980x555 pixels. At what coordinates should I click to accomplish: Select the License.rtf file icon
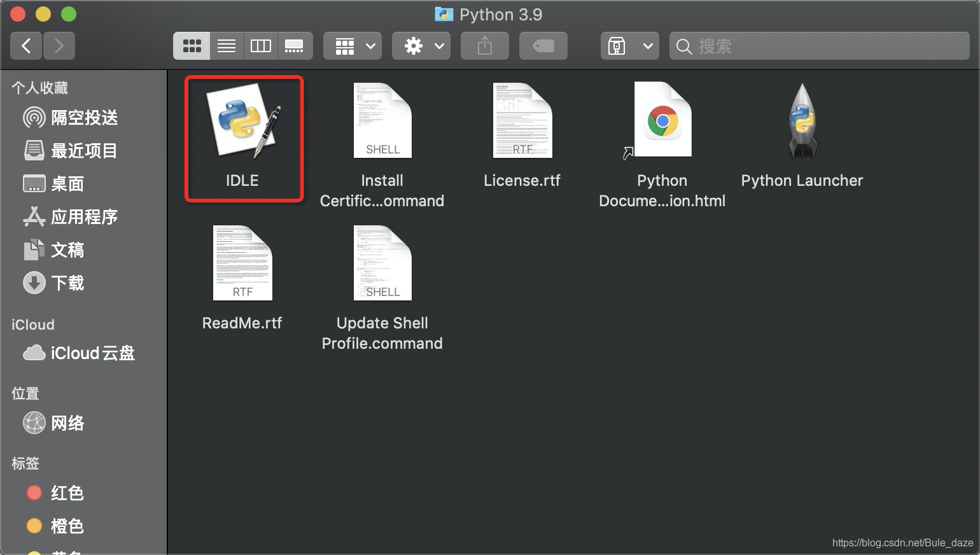tap(522, 120)
